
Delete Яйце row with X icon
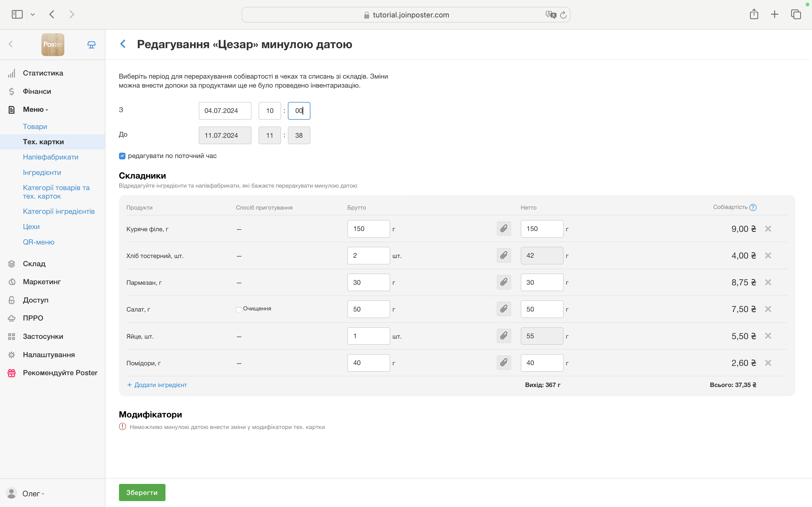click(x=768, y=336)
